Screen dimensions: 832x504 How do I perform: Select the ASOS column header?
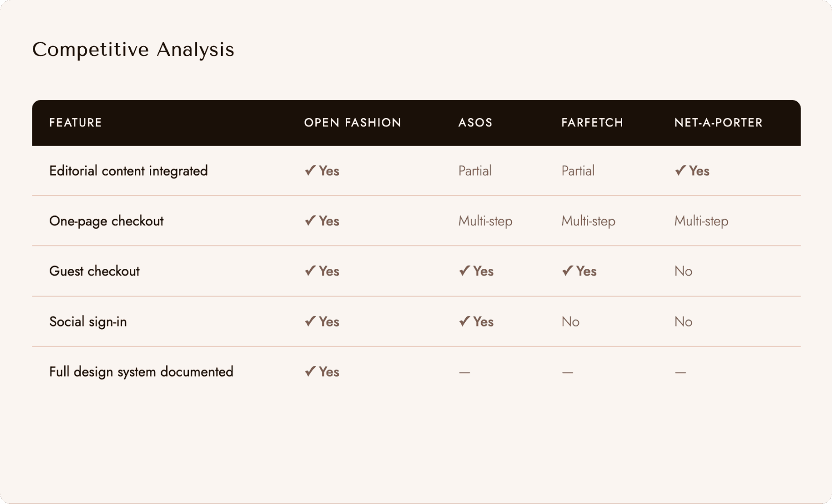(x=475, y=123)
